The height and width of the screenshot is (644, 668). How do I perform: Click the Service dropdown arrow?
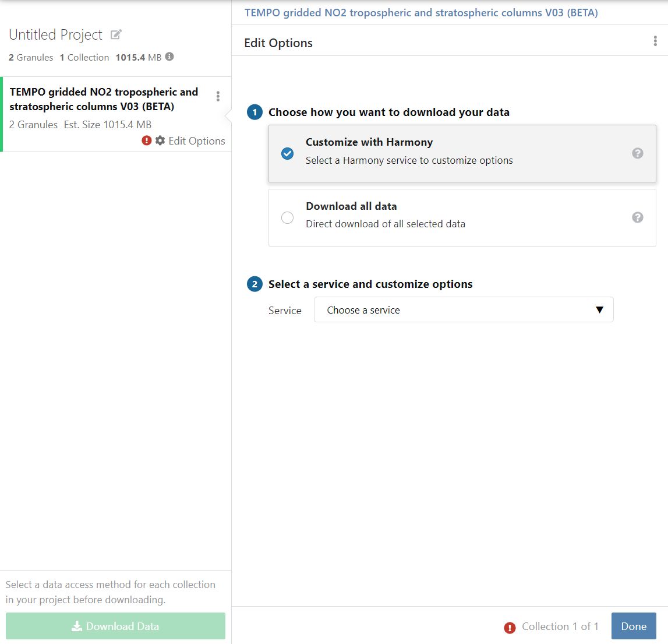(x=599, y=310)
